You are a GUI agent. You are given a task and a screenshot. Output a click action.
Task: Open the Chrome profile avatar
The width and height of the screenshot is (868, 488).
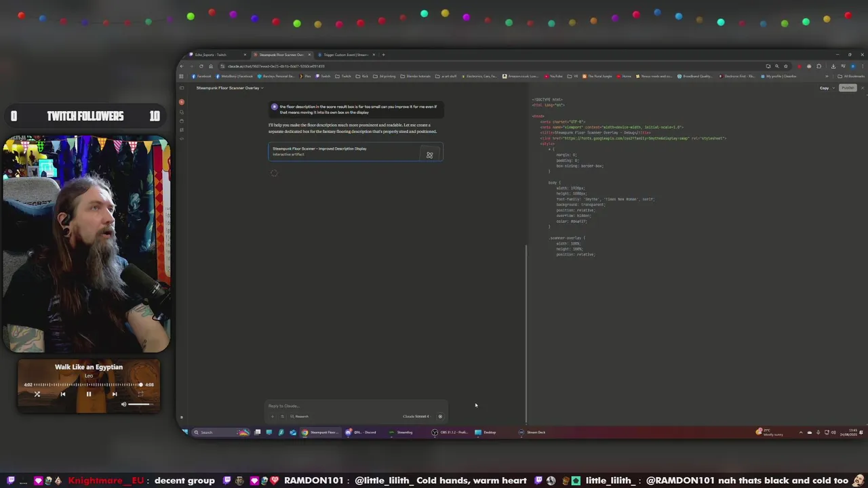coord(852,66)
